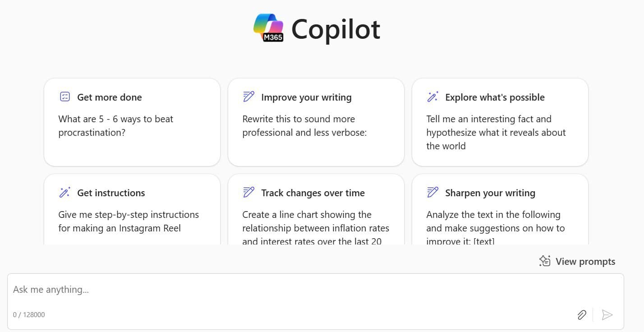Click the send message arrow icon
The height and width of the screenshot is (332, 644).
[x=608, y=315]
